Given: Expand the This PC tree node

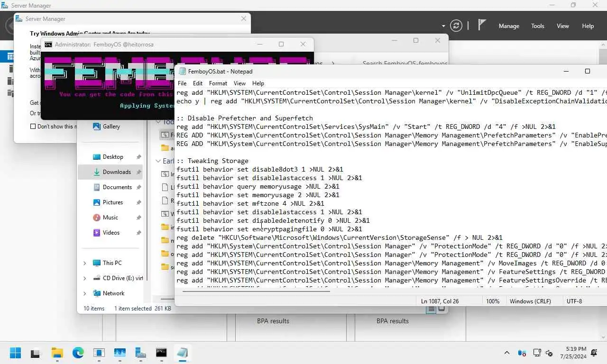Looking at the screenshot, I should (85, 263).
